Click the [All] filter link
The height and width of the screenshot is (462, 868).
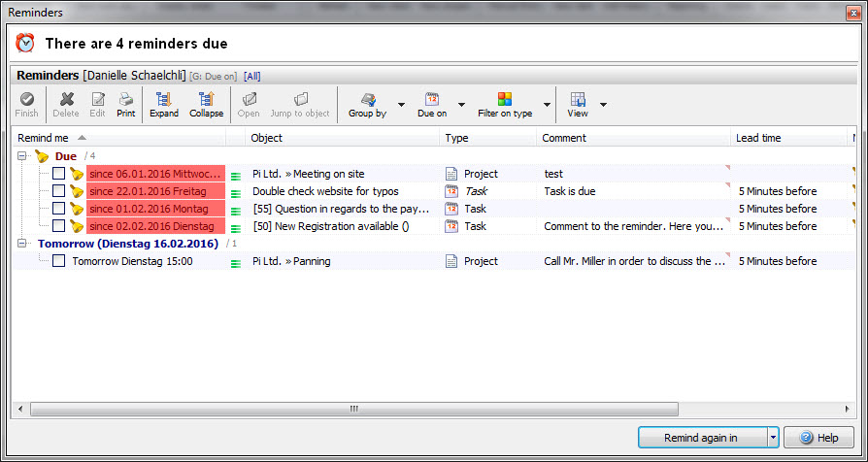251,76
